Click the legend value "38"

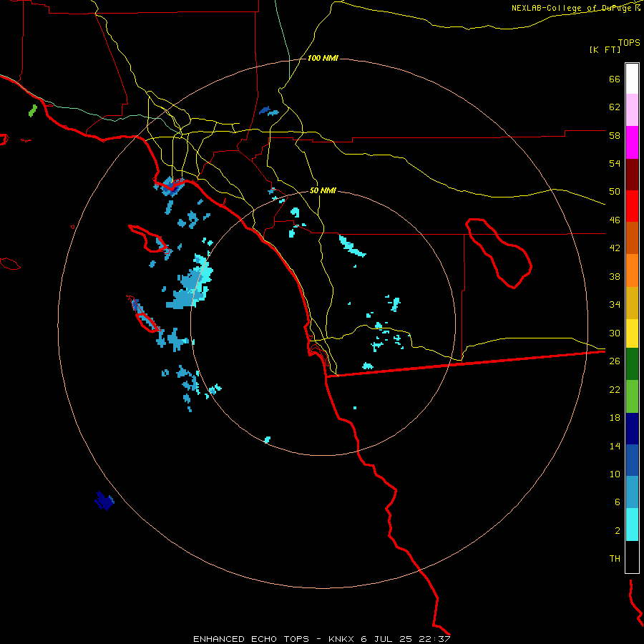point(615,276)
